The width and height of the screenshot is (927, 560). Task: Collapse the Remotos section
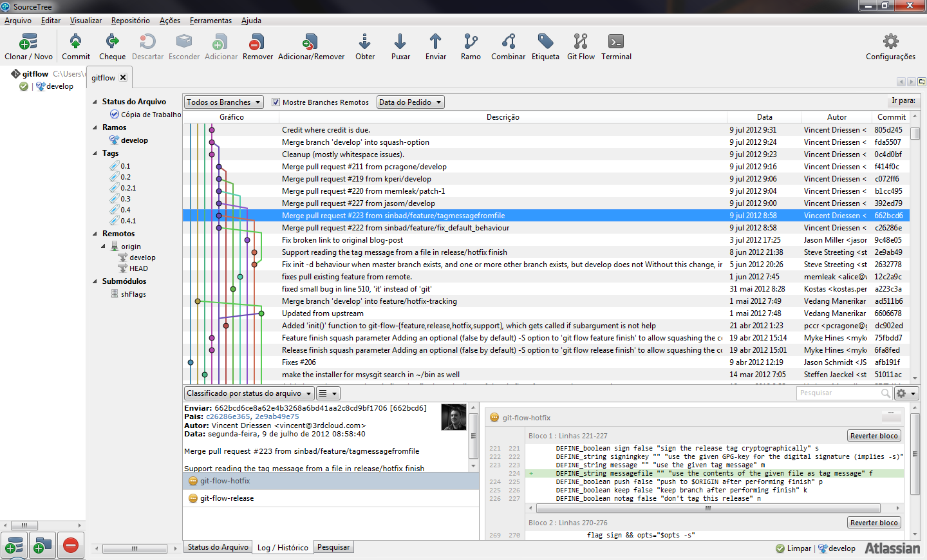pyautogui.click(x=95, y=234)
